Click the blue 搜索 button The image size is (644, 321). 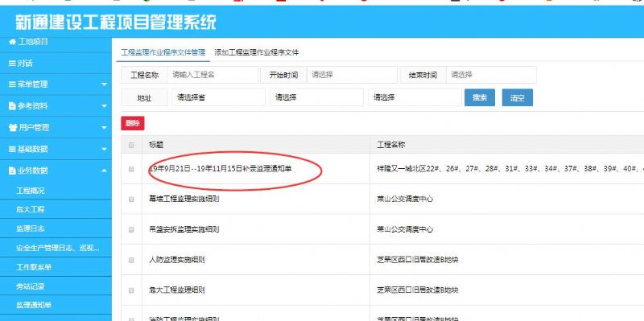[480, 97]
